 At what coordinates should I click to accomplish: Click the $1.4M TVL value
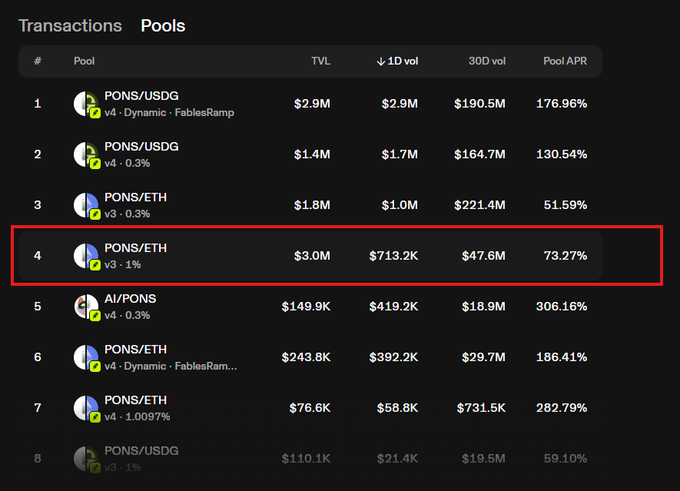point(312,154)
